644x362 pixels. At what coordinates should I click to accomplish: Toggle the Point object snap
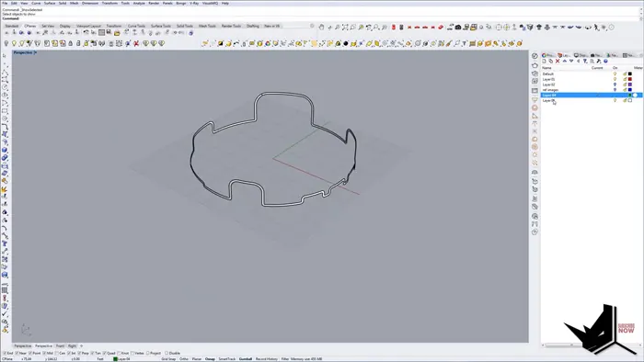click(x=35, y=353)
